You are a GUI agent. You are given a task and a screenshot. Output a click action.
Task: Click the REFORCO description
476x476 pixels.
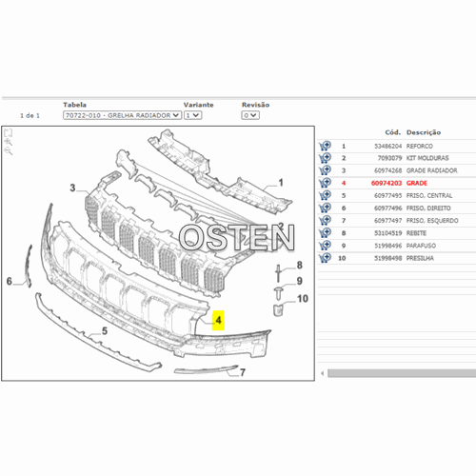click(419, 146)
